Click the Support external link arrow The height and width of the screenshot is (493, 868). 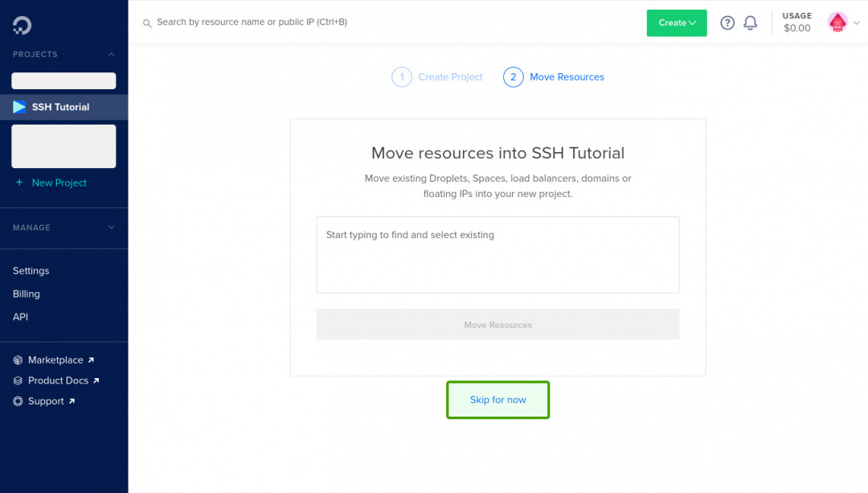tap(72, 401)
